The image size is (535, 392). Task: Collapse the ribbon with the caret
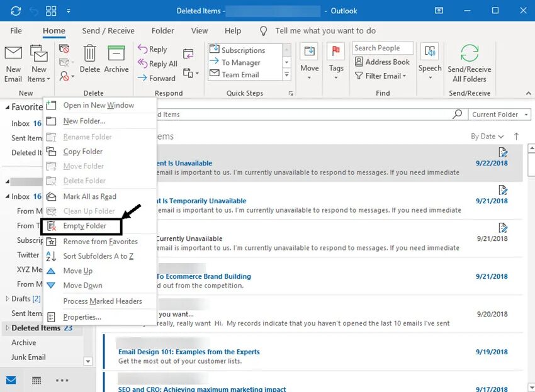(528, 93)
